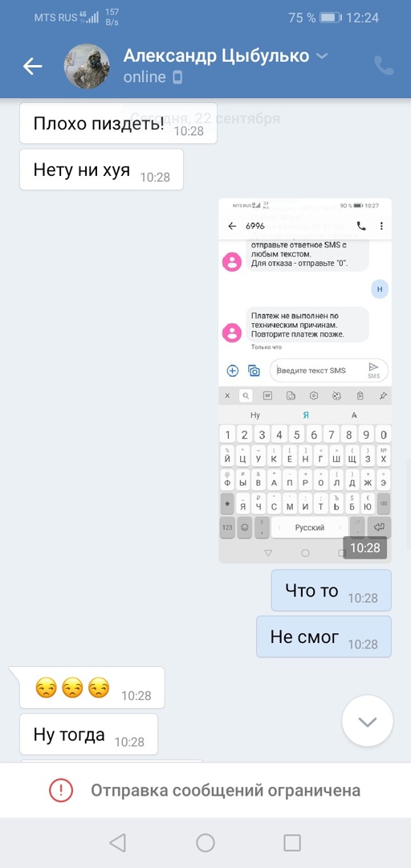Select the "Плохо пиздеть!" message bubble
This screenshot has height=868, width=411.
(118, 124)
